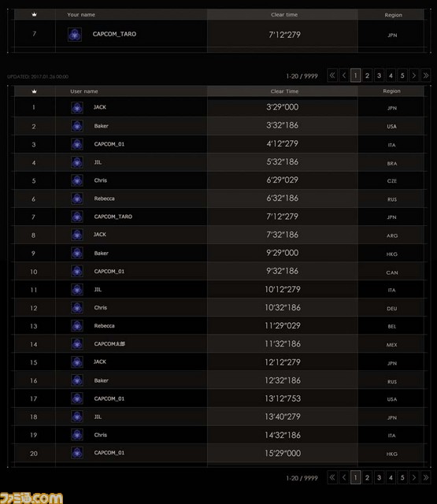Select the Chris user name at rank 5
Screen dimensions: 437x504
(101, 180)
